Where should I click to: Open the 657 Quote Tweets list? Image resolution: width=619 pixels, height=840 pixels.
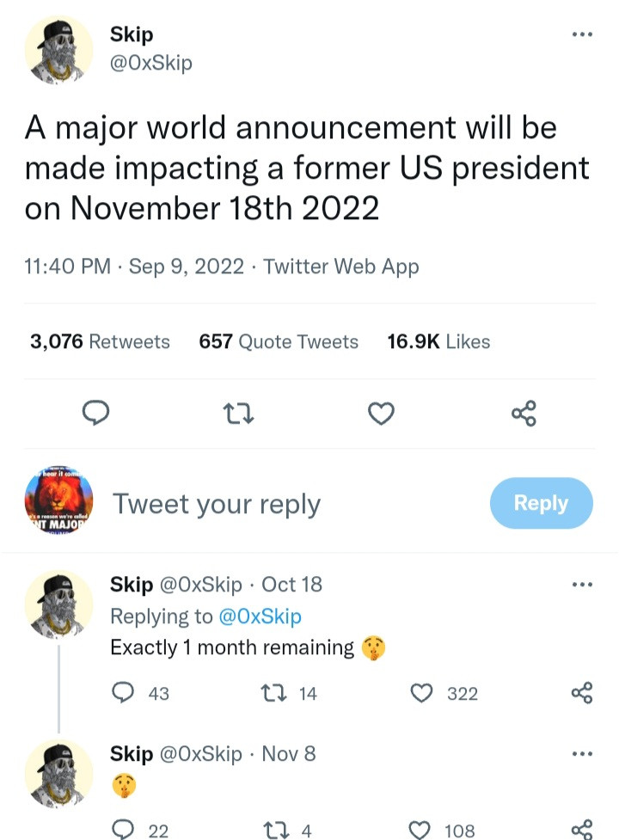(279, 341)
